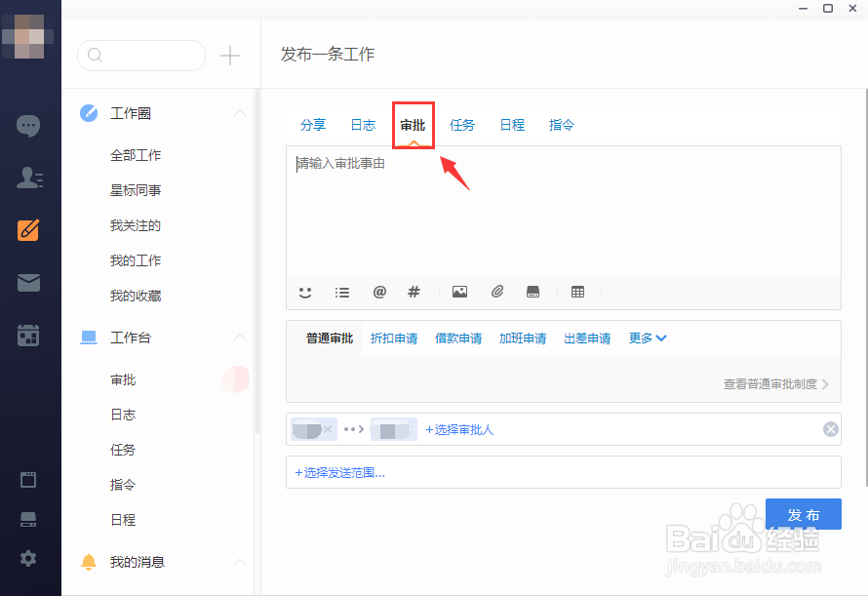Screen dimensions: 868x596
Task: Insert a table into the content area
Action: click(577, 292)
